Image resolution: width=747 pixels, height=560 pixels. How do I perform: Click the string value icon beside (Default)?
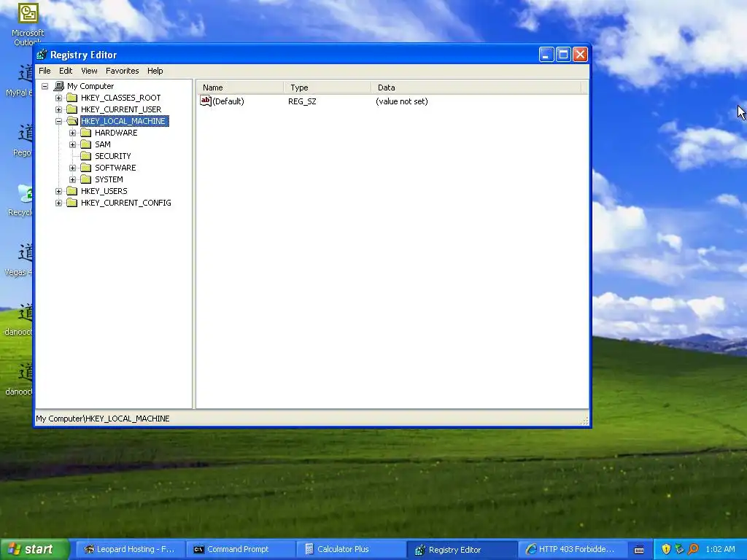click(x=205, y=101)
